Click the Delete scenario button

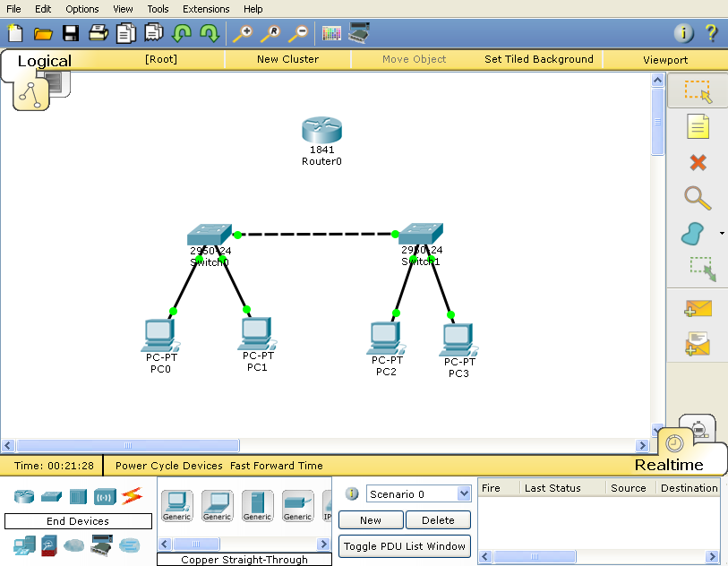coord(438,520)
